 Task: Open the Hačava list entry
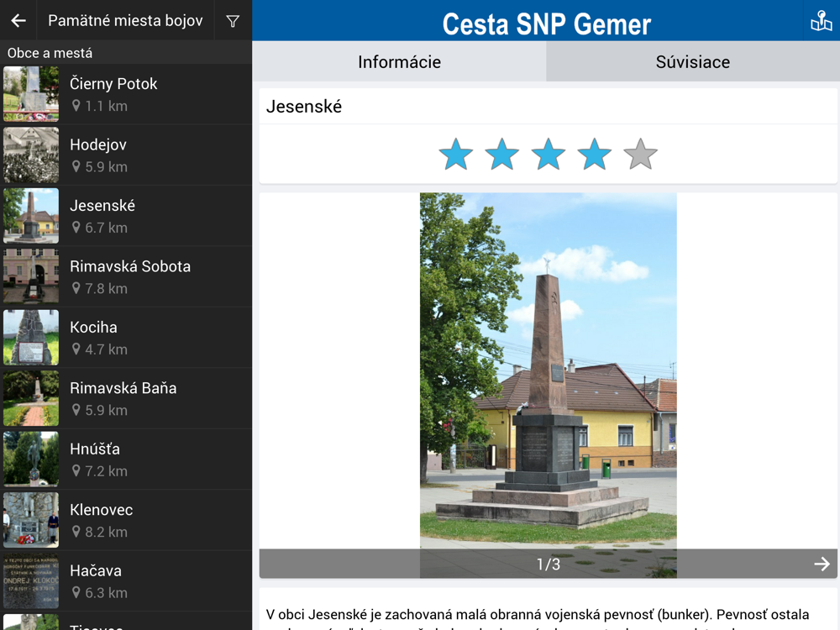[x=126, y=581]
